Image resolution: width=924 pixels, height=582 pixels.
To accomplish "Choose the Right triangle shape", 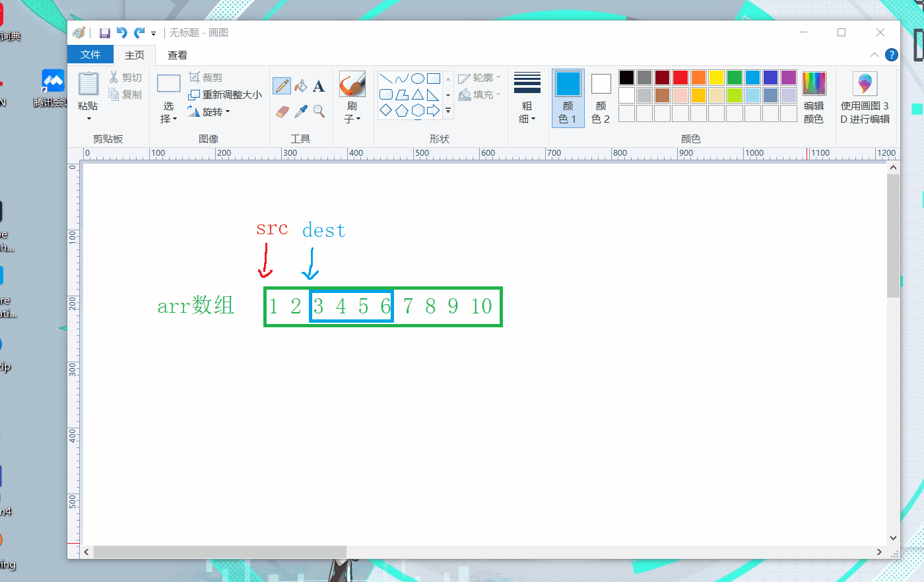I will click(434, 94).
